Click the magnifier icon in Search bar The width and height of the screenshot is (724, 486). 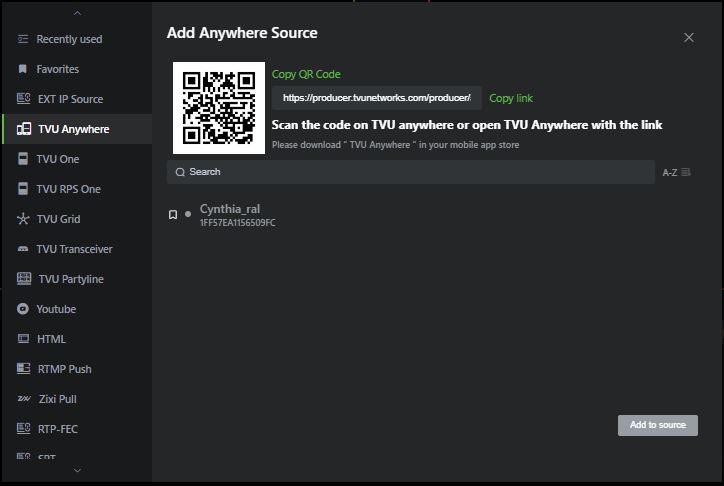tap(180, 172)
